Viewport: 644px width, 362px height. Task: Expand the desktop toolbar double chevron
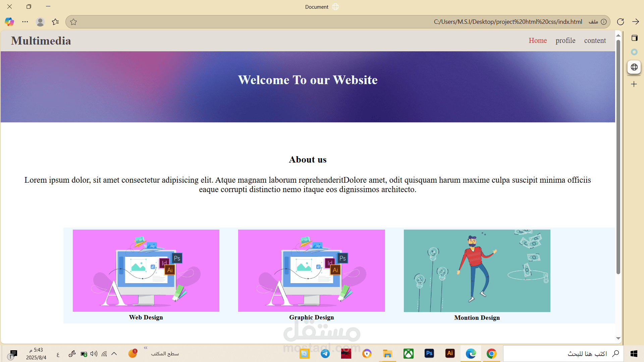pos(146,348)
